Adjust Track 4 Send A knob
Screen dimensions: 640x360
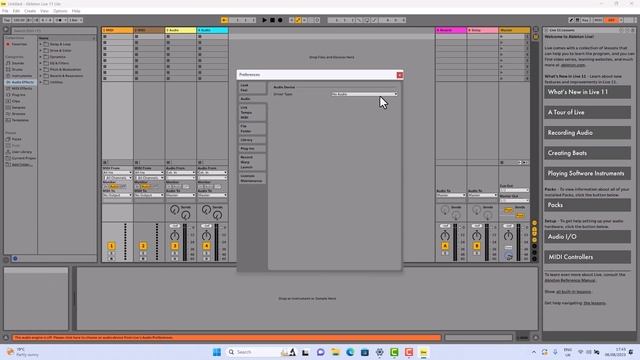click(x=207, y=210)
